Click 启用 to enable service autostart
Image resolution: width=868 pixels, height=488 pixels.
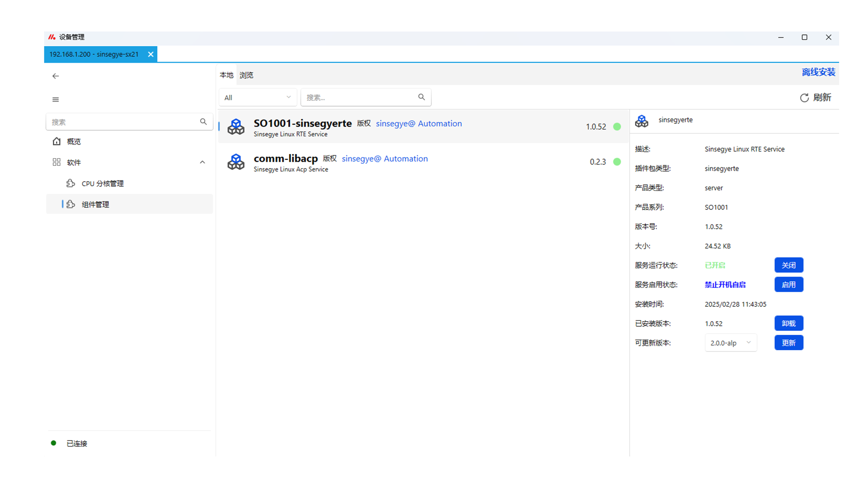tap(788, 285)
